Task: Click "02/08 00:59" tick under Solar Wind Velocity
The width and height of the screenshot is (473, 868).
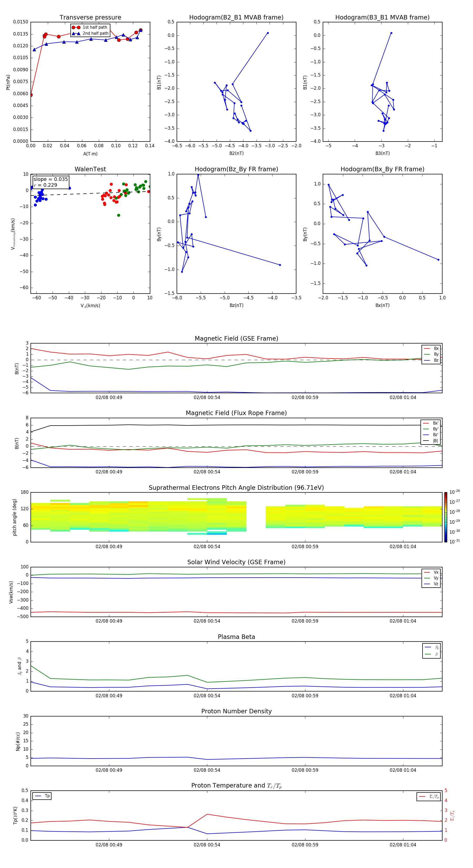Action: pyautogui.click(x=305, y=621)
